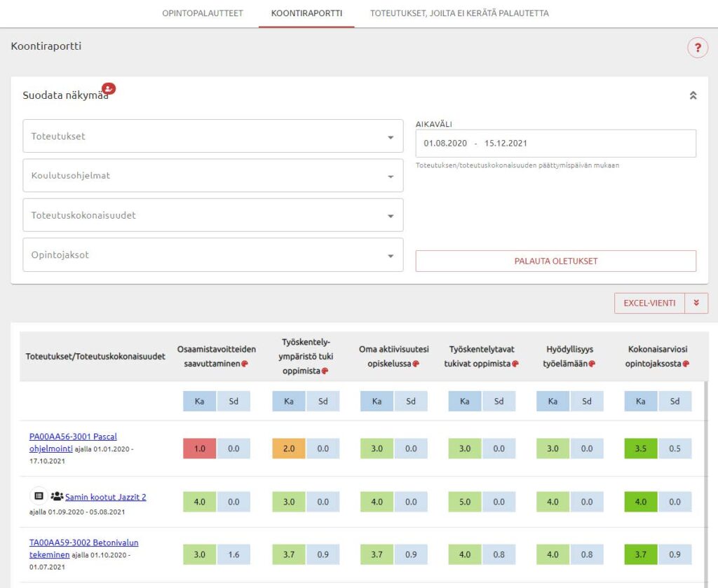This screenshot has height=588, width=718.
Task: Click the group people icon in Samin kootut row
Action: tap(57, 496)
